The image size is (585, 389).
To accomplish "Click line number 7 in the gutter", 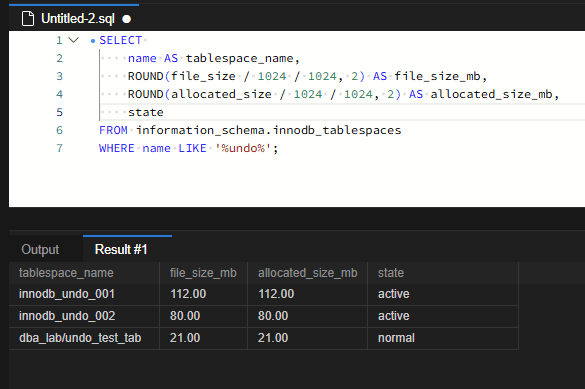I will click(59, 148).
